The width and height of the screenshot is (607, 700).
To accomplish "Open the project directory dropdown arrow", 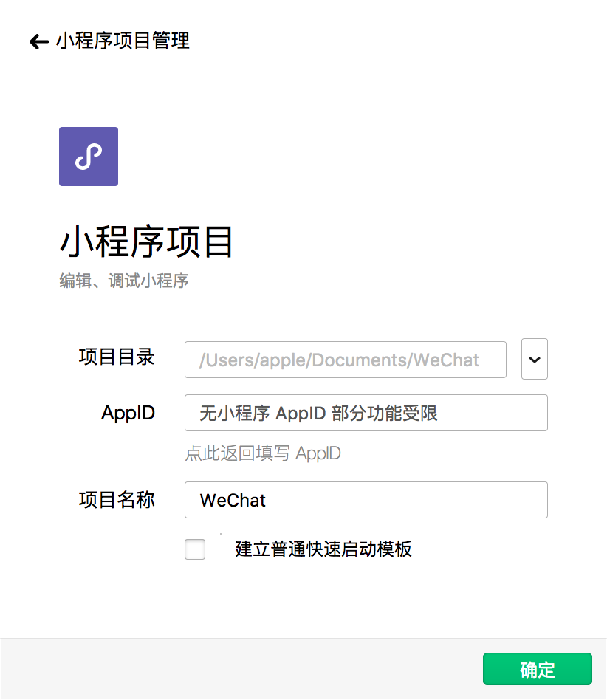I will pos(534,359).
